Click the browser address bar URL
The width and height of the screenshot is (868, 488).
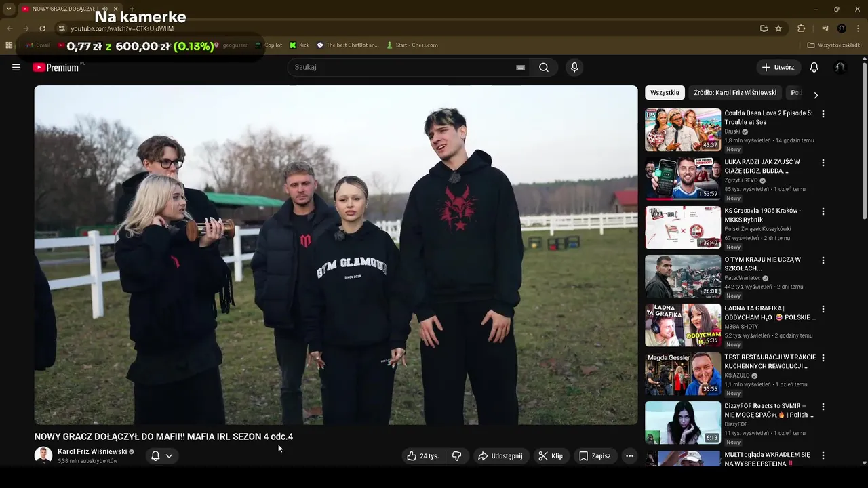pos(122,28)
